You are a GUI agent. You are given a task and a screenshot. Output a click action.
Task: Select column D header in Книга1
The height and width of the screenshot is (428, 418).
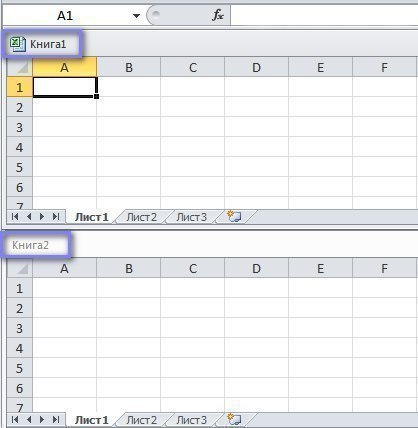[x=256, y=67]
